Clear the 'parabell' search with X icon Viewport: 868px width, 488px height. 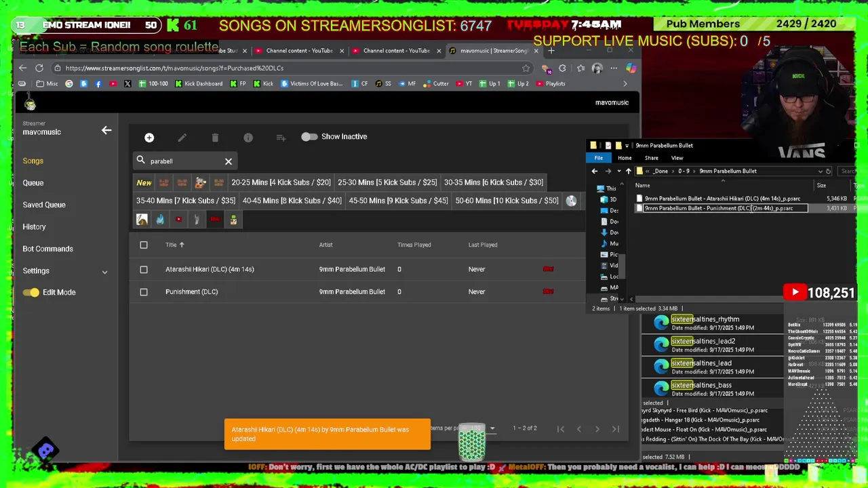tap(229, 161)
